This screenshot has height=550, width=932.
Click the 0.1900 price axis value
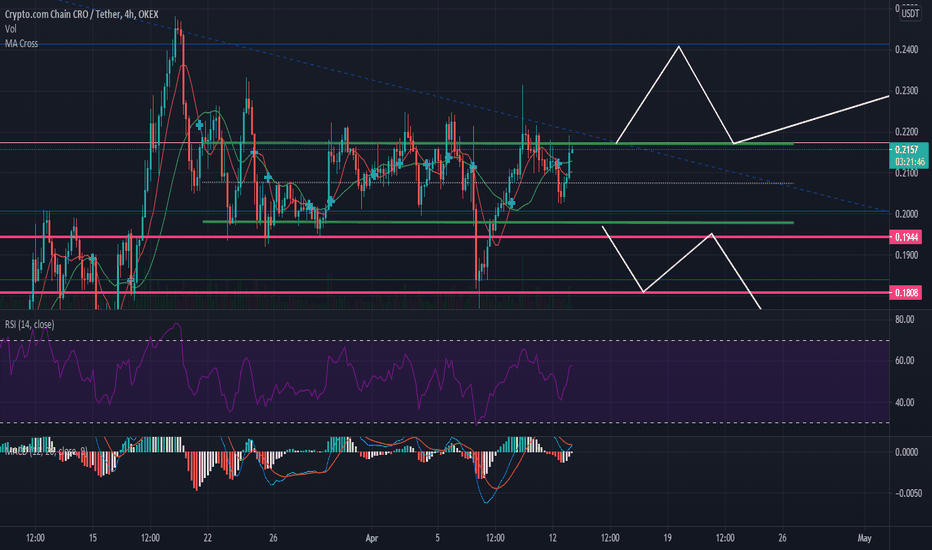click(x=906, y=255)
